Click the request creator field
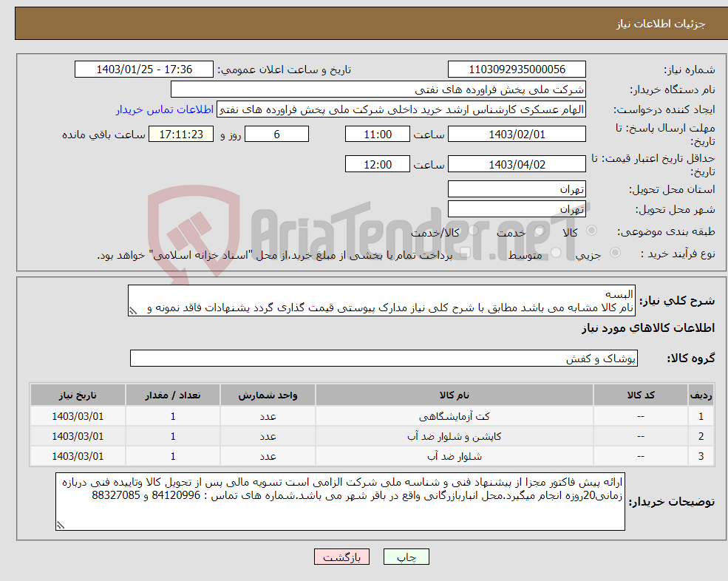The width and height of the screenshot is (728, 581). 401,109
